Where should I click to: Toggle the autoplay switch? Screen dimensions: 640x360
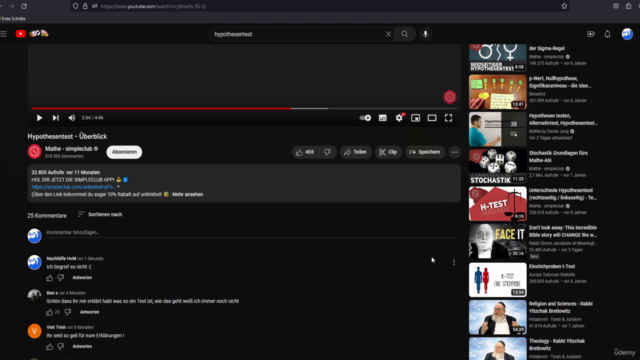click(365, 118)
